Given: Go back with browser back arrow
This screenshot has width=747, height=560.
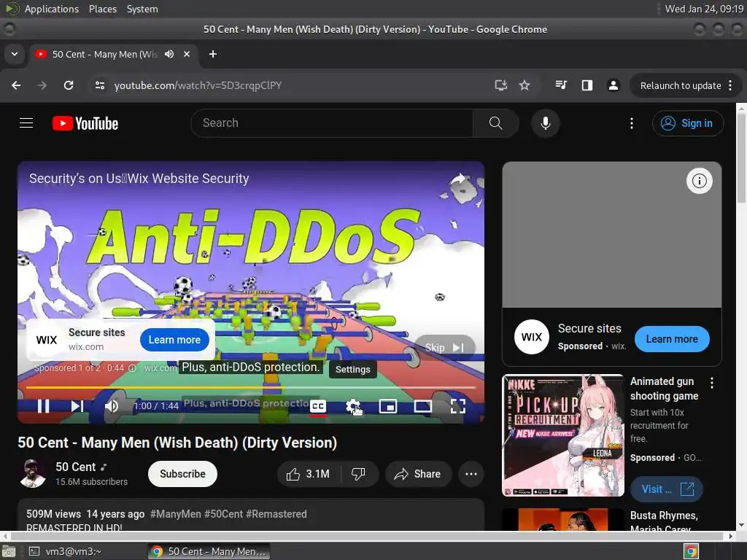Looking at the screenshot, I should tap(16, 85).
